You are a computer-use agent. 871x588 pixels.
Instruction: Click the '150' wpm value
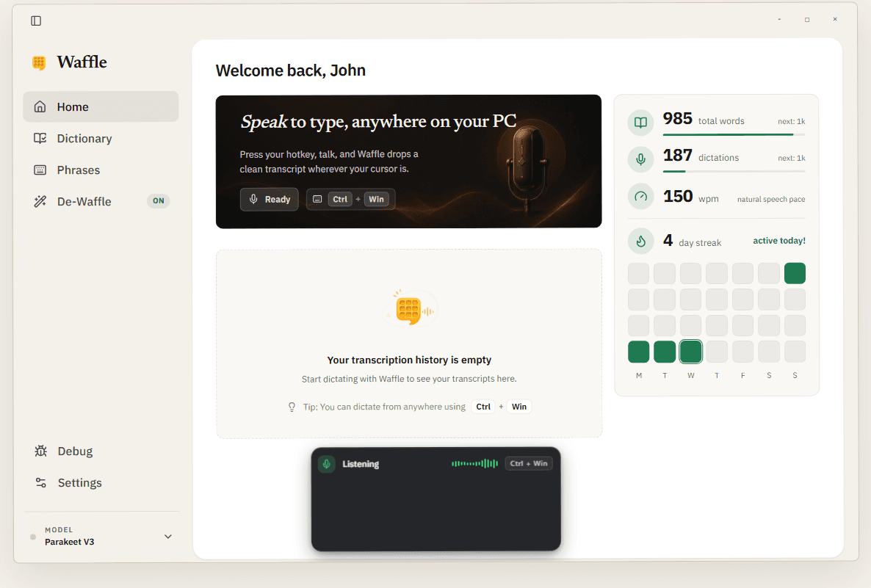click(x=678, y=196)
